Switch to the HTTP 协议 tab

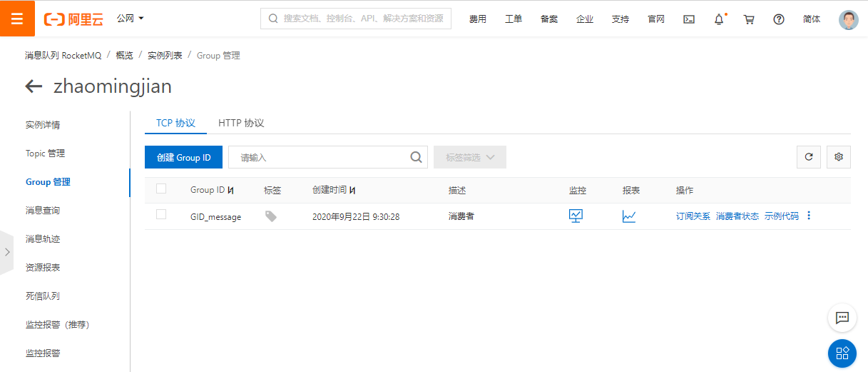click(x=241, y=123)
